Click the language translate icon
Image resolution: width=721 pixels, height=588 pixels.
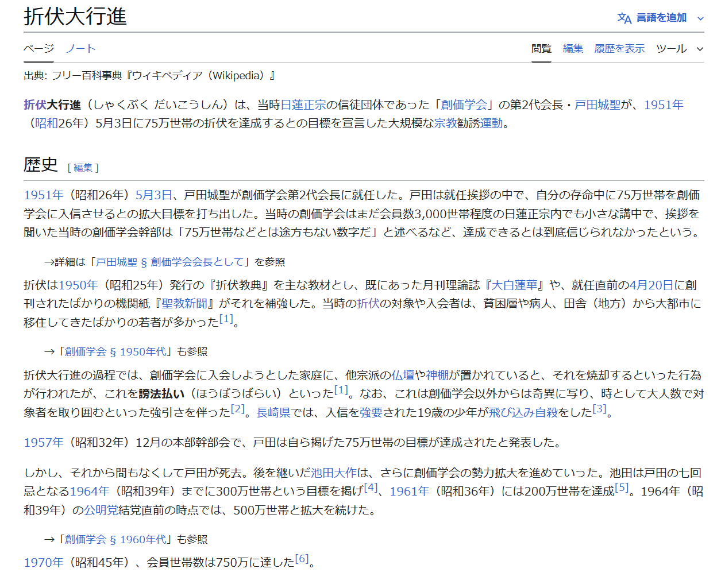click(624, 18)
